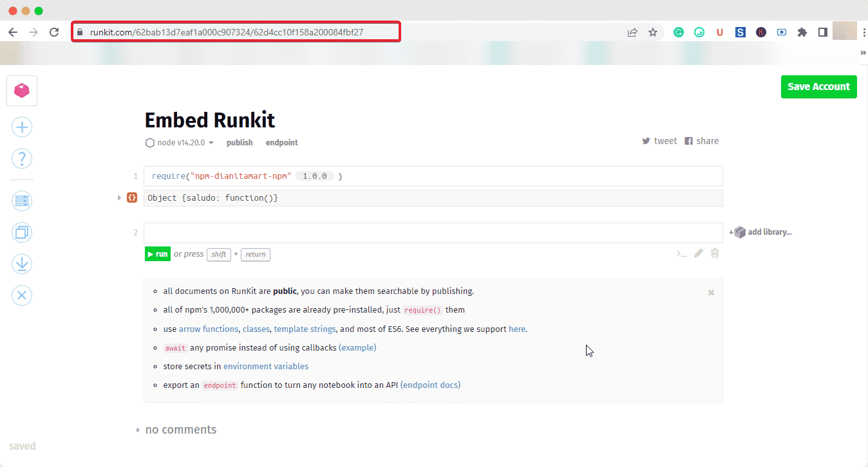
Task: Open the await (example) link
Action: tap(357, 347)
